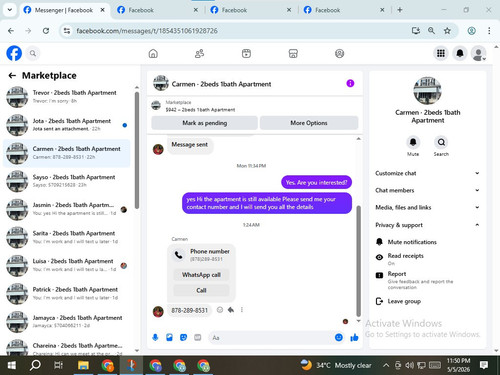Open a new browser tab
Screen dimensions: 500x375
(x=400, y=10)
